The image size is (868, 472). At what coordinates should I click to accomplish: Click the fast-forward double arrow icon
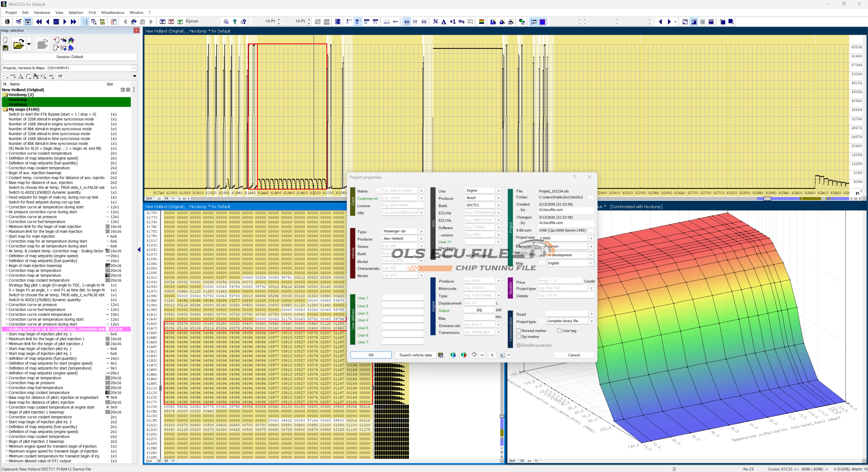click(x=73, y=22)
